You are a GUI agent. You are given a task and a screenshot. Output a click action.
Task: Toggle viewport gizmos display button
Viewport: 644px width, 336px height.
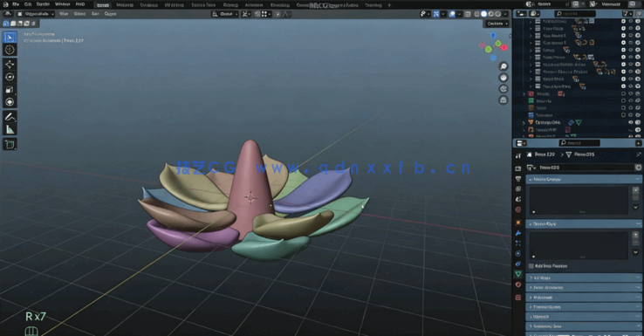point(436,14)
